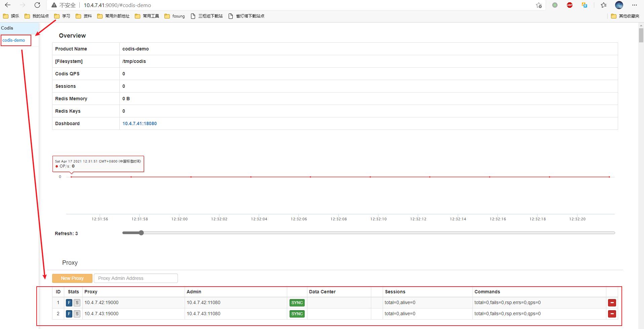644x329 pixels.
Task: Click the F stats button for proxy 1
Action: click(69, 303)
